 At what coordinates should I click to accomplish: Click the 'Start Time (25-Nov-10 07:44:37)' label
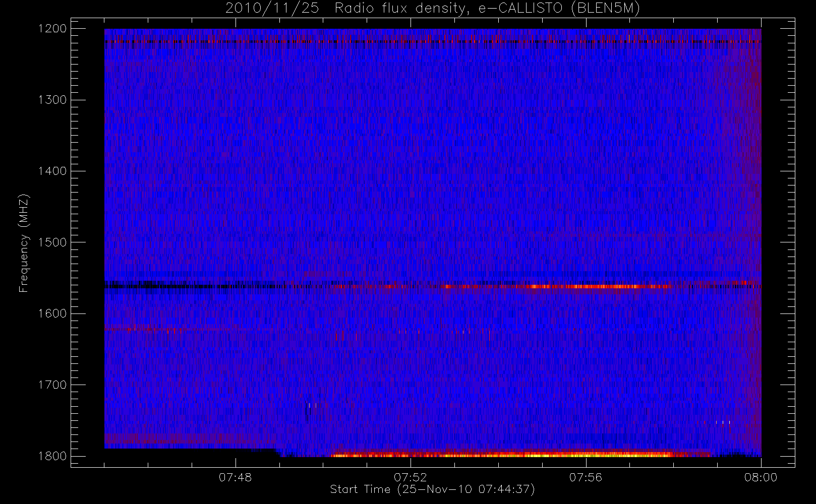(x=432, y=489)
